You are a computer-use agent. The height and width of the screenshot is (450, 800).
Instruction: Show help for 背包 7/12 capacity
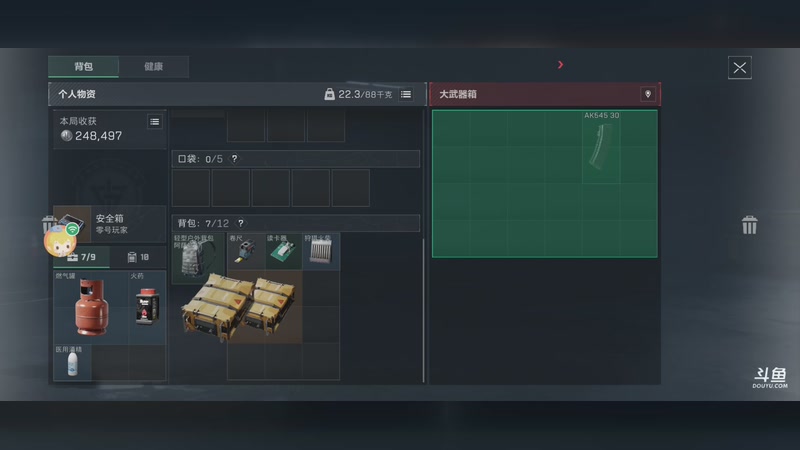(240, 223)
